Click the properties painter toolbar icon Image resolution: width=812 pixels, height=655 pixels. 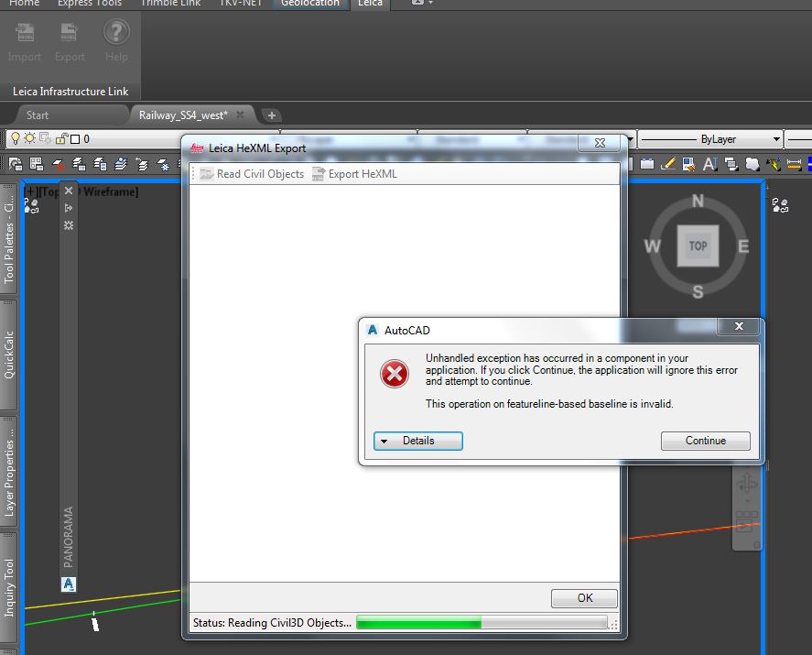pyautogui.click(x=688, y=164)
